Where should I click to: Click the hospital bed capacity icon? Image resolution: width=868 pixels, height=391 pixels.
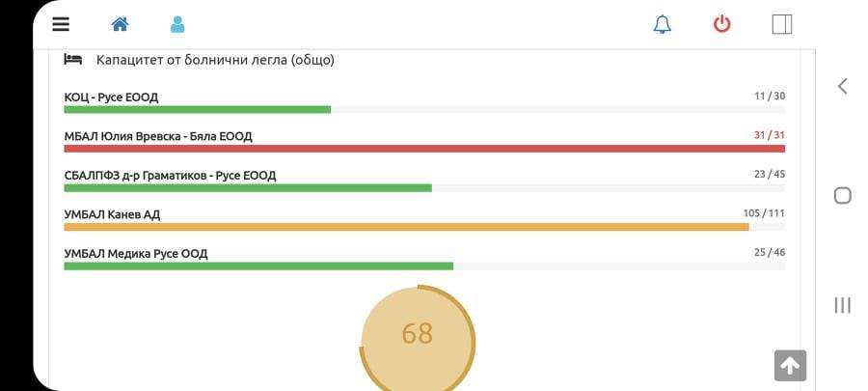73,59
